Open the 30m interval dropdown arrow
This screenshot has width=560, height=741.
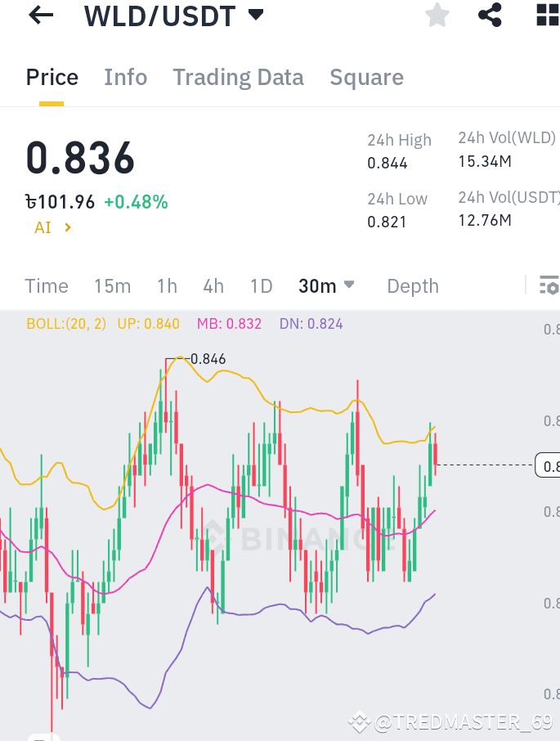[x=349, y=285]
